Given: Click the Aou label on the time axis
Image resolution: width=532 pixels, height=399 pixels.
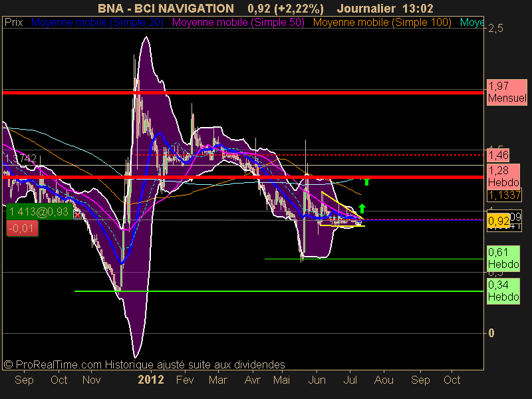Looking at the screenshot, I should (x=384, y=380).
